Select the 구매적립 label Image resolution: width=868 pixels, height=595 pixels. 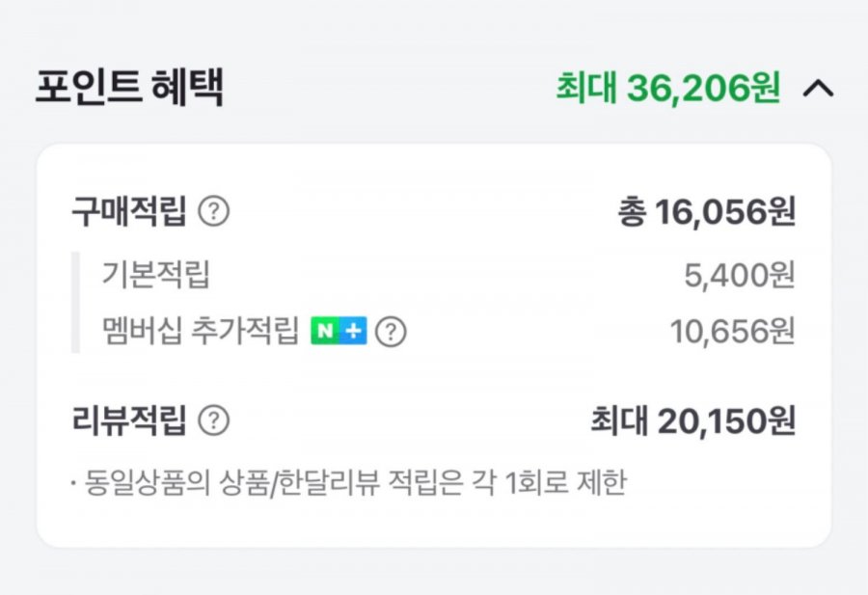click(128, 211)
